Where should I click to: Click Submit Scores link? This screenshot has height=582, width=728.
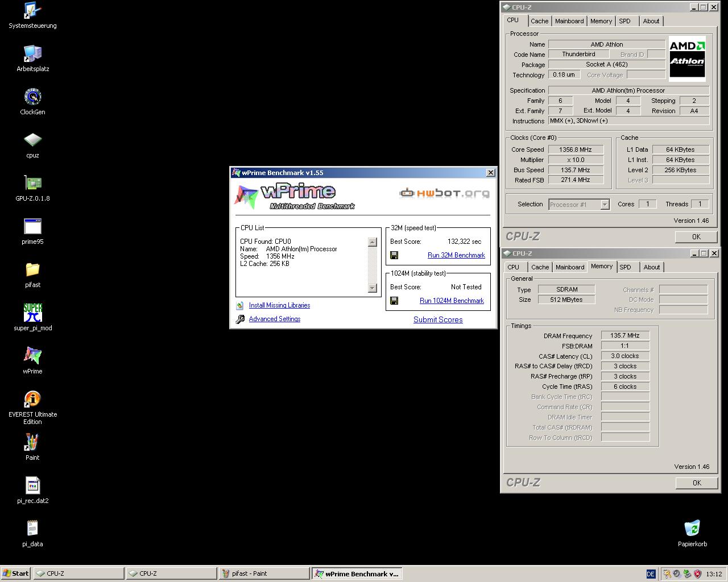438,320
